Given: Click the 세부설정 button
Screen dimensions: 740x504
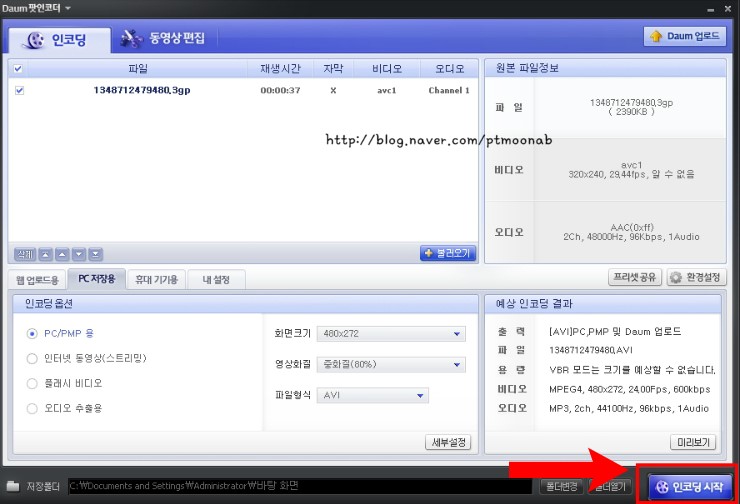Looking at the screenshot, I should [x=448, y=442].
